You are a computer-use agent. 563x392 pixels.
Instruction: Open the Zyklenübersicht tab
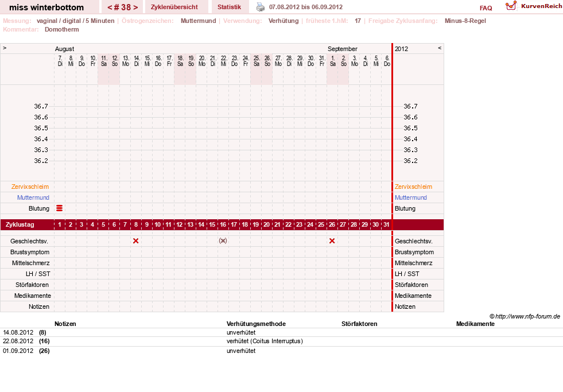[174, 7]
